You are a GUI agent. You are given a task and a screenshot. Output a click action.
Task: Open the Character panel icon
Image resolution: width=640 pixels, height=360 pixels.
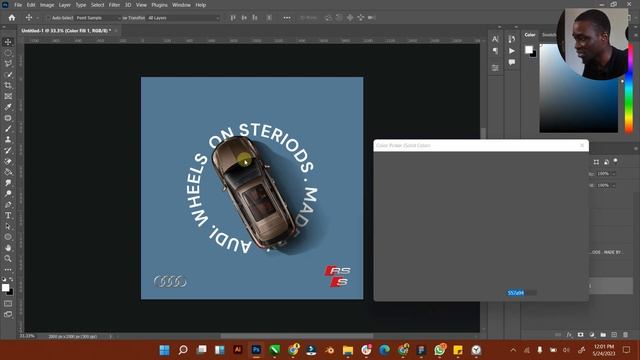pos(495,39)
